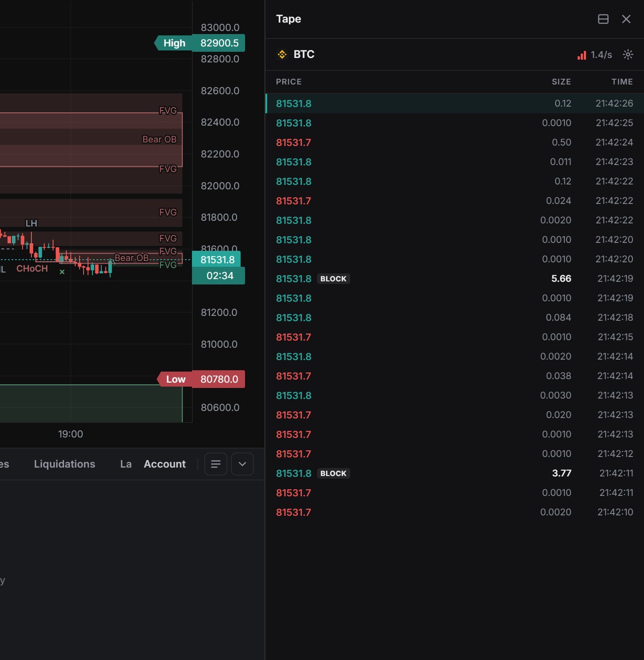Click the 0.038 size trade row
644x660 pixels.
tap(455, 376)
